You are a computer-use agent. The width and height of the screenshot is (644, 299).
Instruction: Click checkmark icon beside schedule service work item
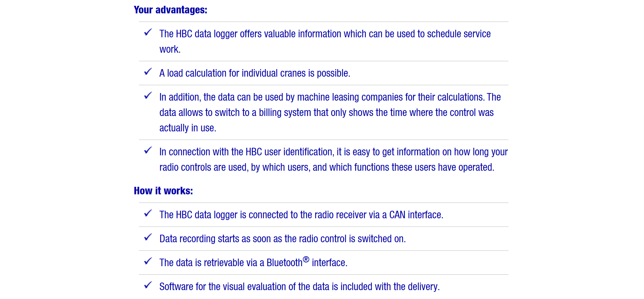[x=148, y=32]
